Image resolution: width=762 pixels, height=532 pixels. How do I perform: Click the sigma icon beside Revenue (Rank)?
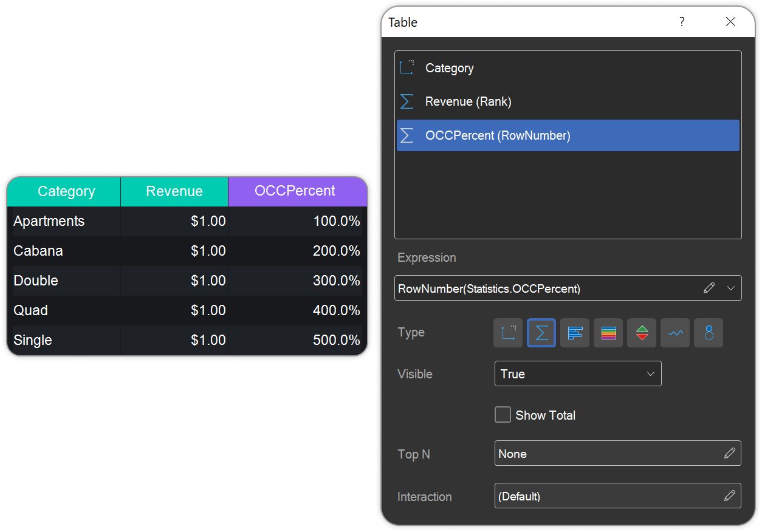coord(407,101)
